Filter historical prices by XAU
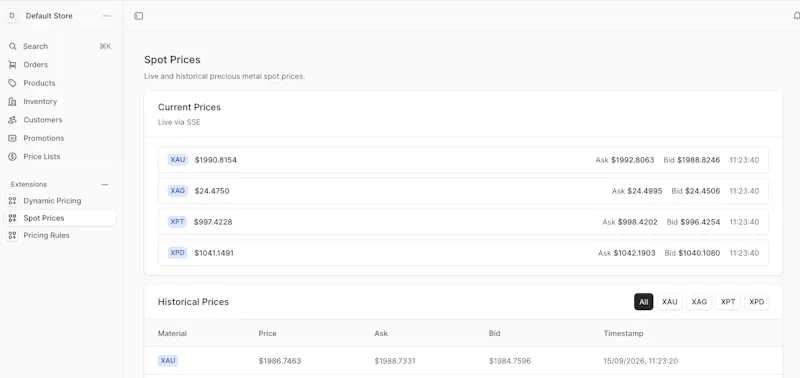Viewport: 800px width, 378px height. tap(669, 302)
